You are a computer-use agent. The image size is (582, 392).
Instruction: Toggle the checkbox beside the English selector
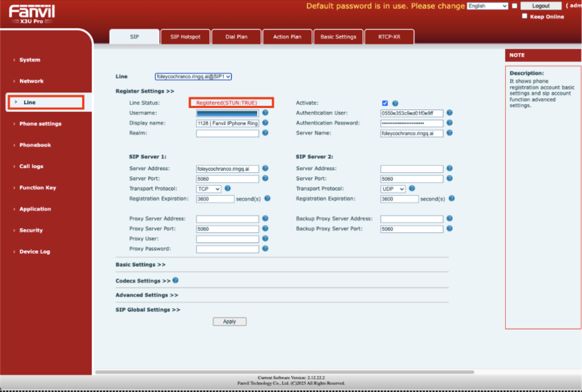514,6
